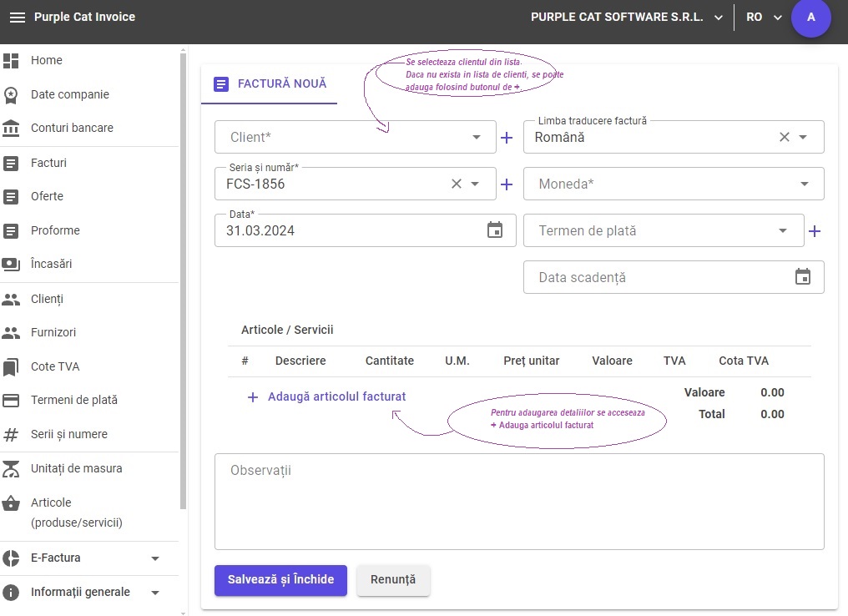Screen dimensions: 848x616
Task: Open Date companie menu item
Action: coord(70,94)
